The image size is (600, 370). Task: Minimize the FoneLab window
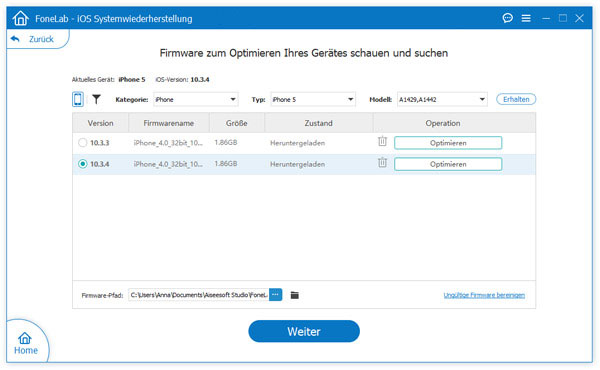click(546, 18)
